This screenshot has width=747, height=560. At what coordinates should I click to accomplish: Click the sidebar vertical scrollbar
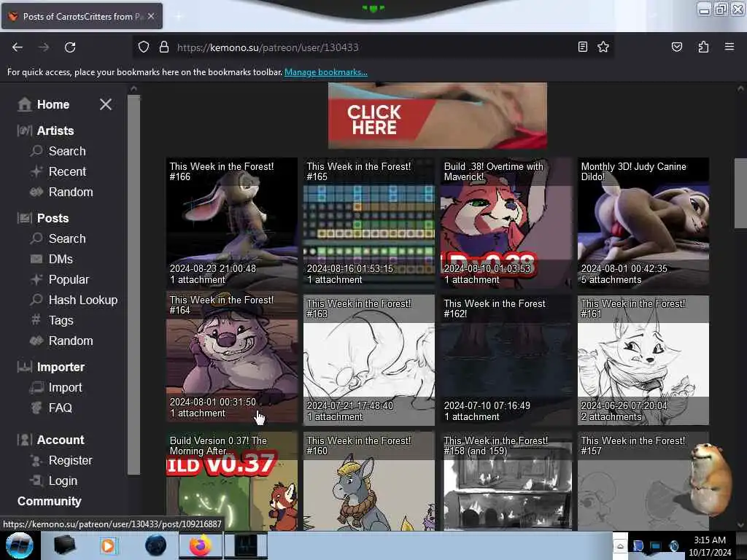point(134,285)
